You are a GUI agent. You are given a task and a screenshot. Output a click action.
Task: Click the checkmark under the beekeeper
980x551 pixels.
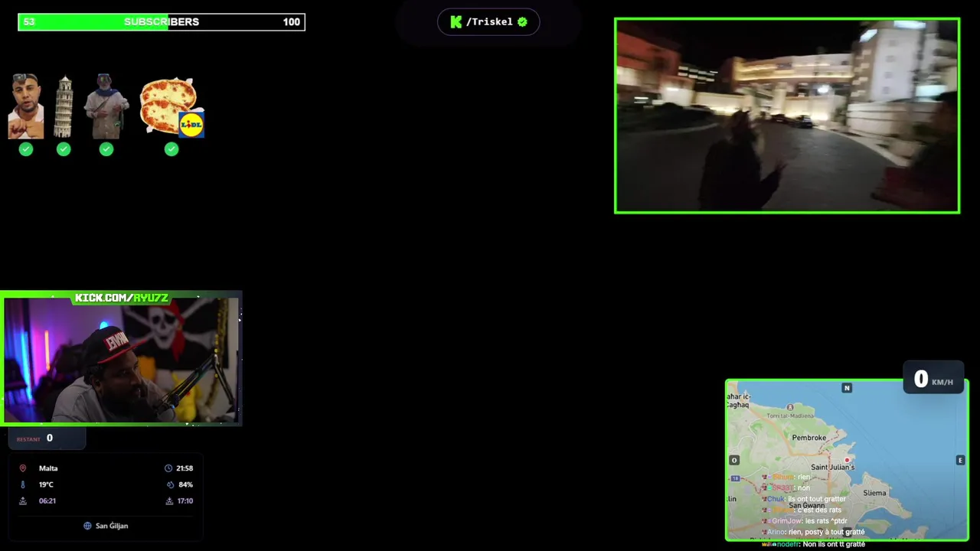[106, 149]
